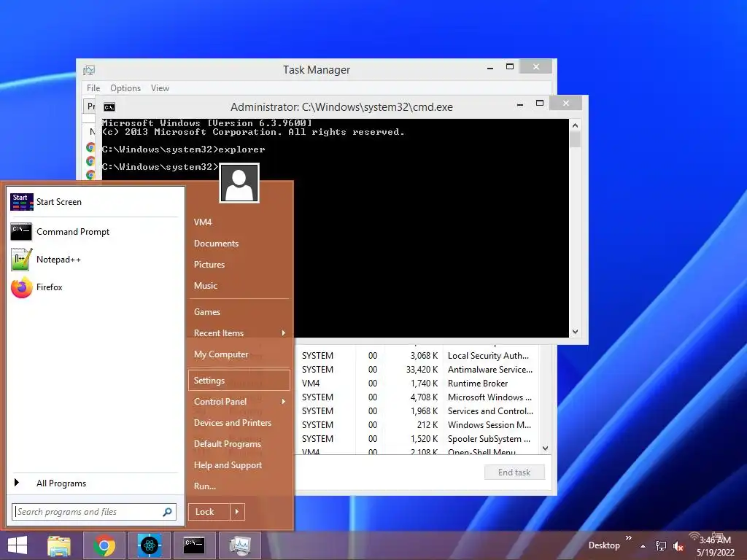The height and width of the screenshot is (560, 747).
Task: Click the Task Manager title bar icon
Action: 89,70
